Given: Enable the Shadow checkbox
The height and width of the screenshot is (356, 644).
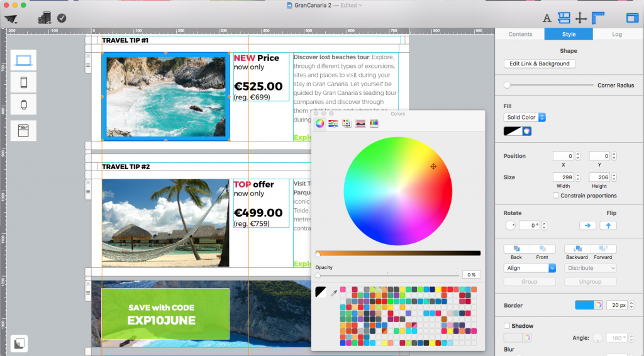Looking at the screenshot, I should [507, 326].
